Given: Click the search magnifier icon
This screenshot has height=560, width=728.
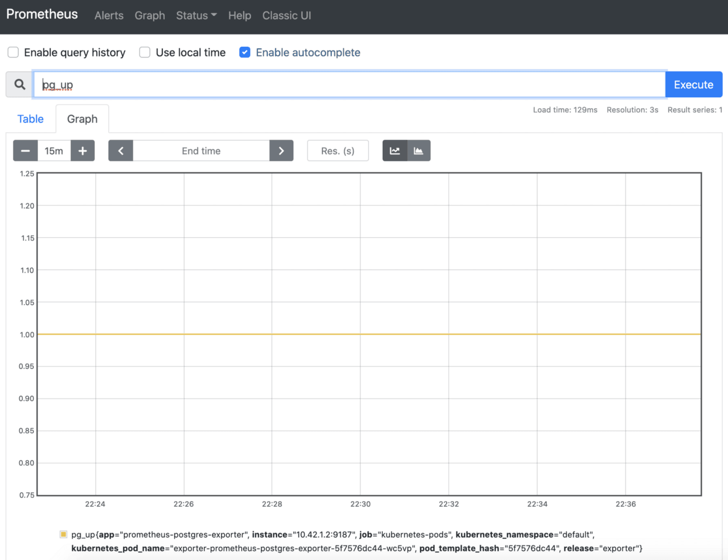Looking at the screenshot, I should (x=20, y=84).
